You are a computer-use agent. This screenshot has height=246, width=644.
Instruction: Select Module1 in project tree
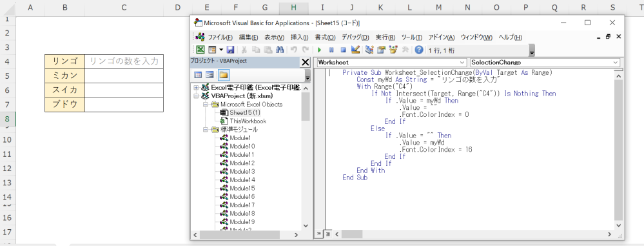(241, 138)
